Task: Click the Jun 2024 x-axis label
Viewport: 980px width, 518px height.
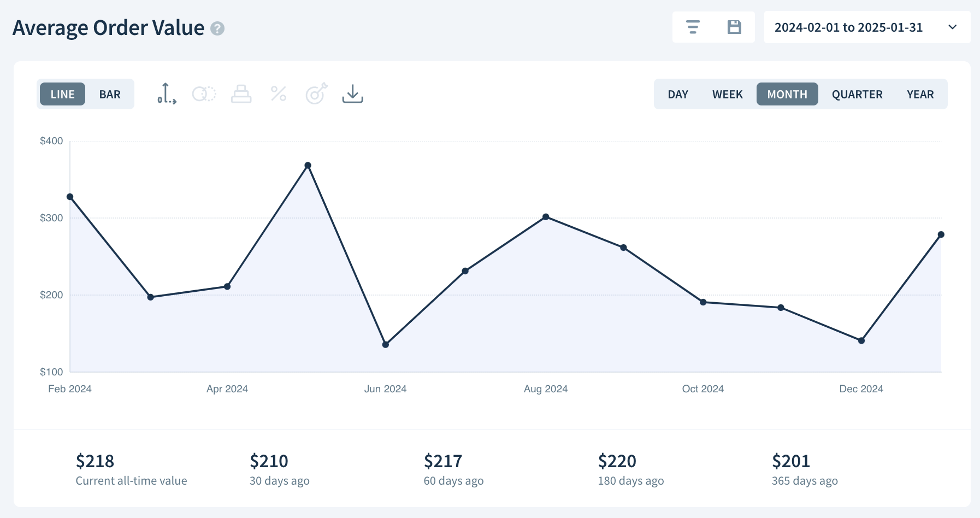Action: pyautogui.click(x=386, y=389)
